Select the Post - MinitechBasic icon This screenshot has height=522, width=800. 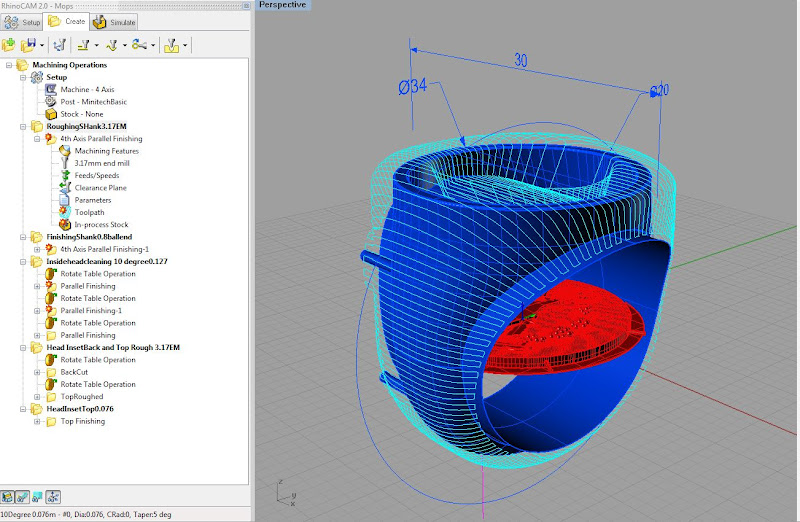pos(52,102)
